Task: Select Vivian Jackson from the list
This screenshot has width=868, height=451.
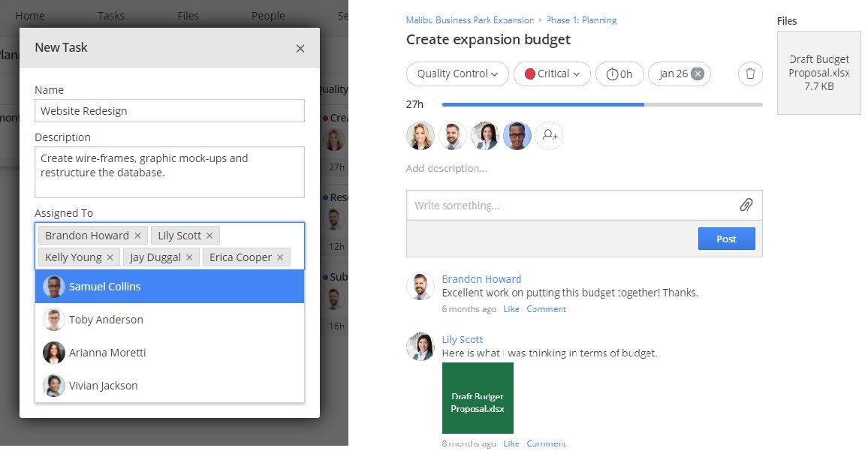Action: pos(170,386)
